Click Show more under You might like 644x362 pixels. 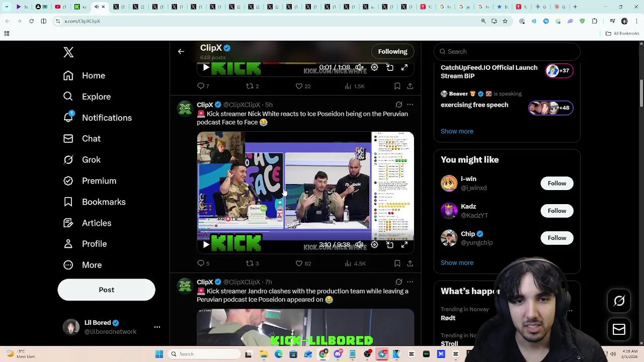[457, 262]
